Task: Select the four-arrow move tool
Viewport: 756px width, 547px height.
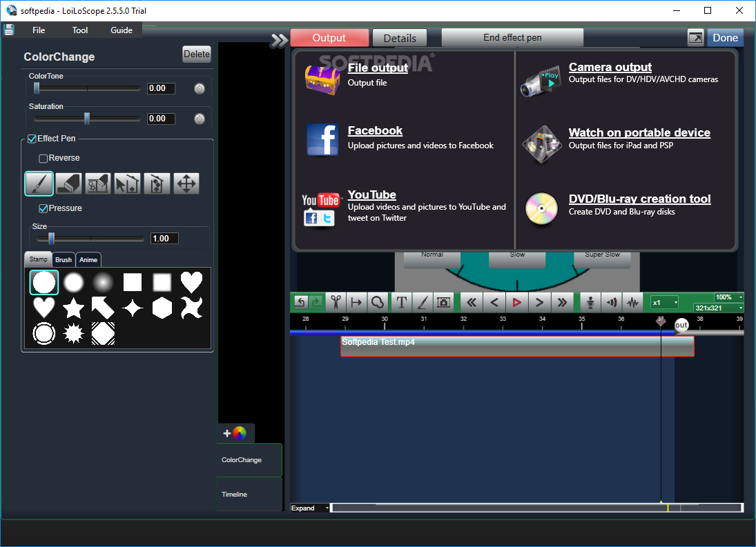Action: 186,183
